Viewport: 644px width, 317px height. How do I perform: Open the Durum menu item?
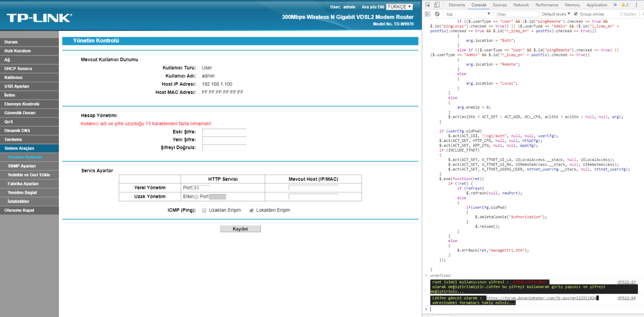click(x=29, y=42)
